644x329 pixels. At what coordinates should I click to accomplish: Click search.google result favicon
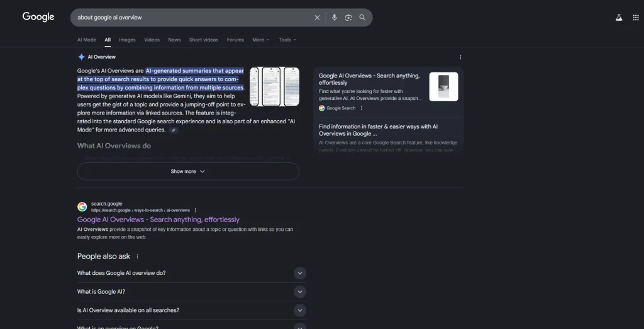coord(82,206)
